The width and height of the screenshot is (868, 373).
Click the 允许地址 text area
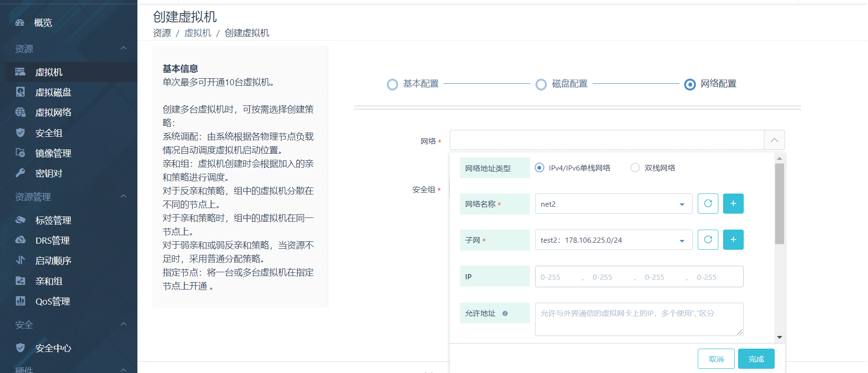pyautogui.click(x=639, y=319)
